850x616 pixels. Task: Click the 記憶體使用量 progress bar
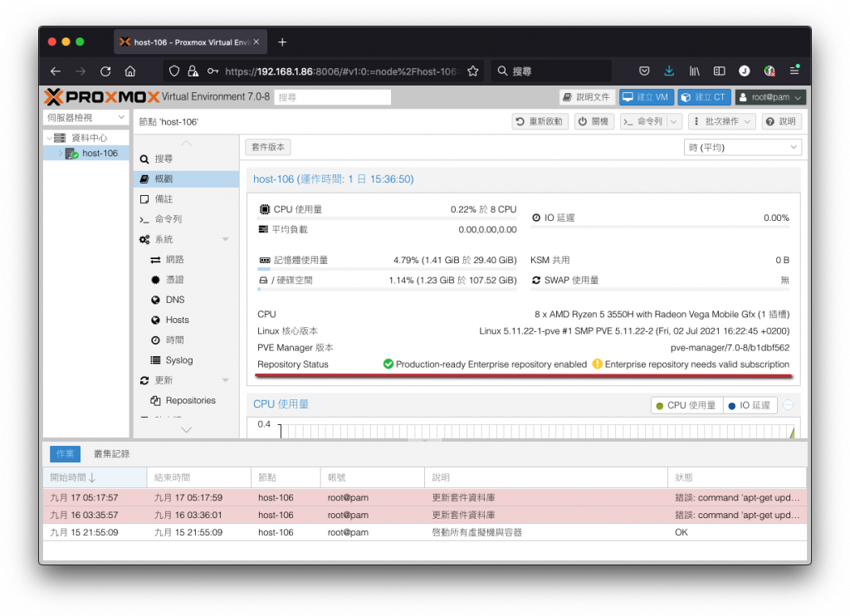click(x=387, y=269)
